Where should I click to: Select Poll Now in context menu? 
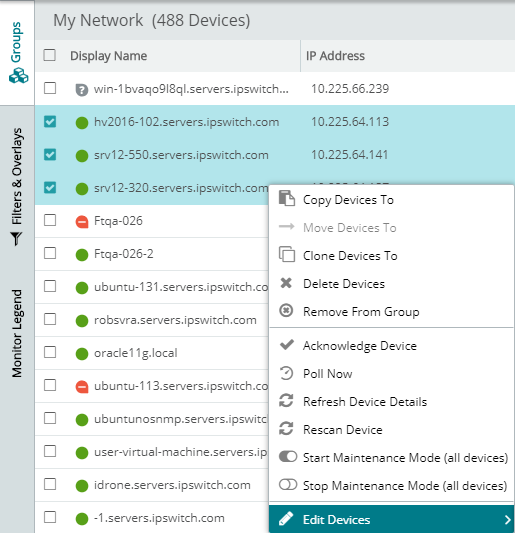pos(391,373)
